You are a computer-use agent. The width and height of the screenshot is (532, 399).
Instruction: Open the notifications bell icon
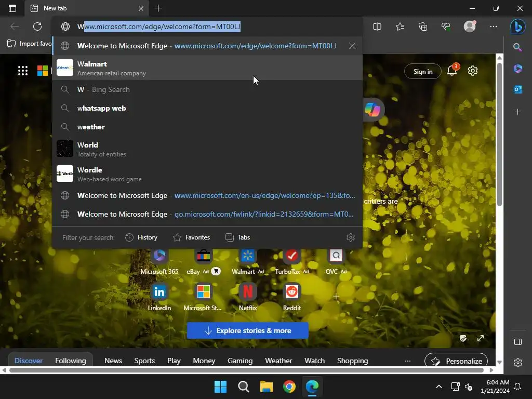[452, 71]
